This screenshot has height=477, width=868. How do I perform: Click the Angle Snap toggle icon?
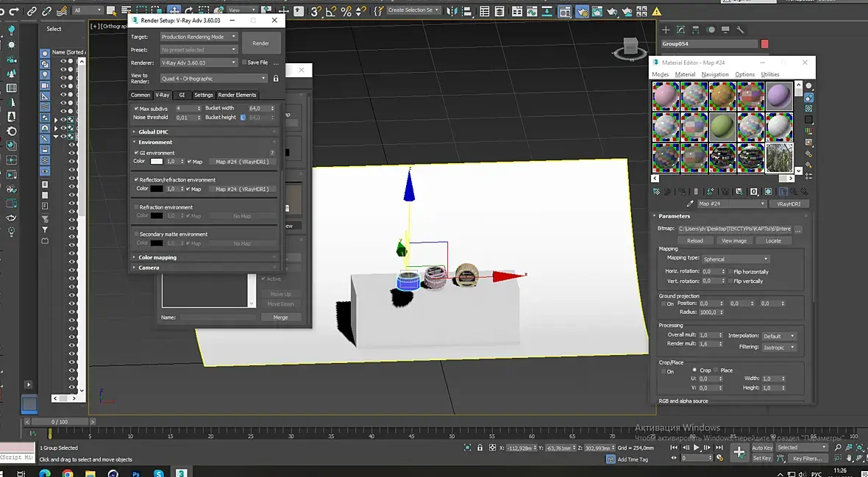pos(332,10)
